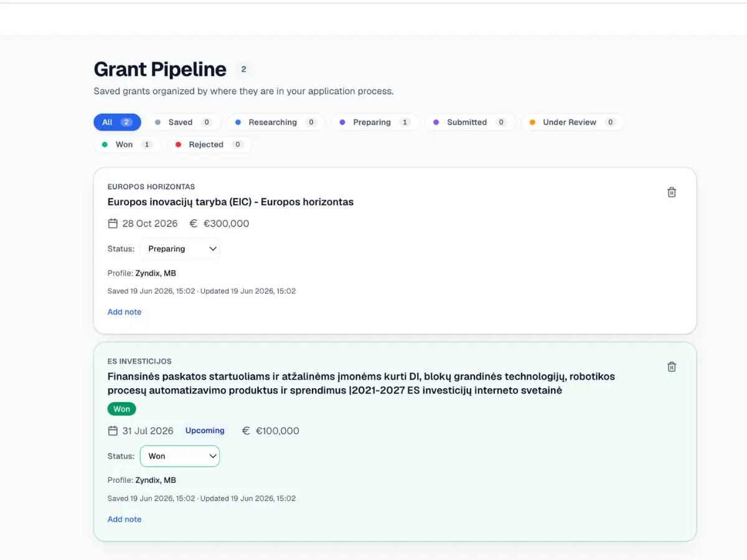Open the Won status dropdown

(180, 456)
